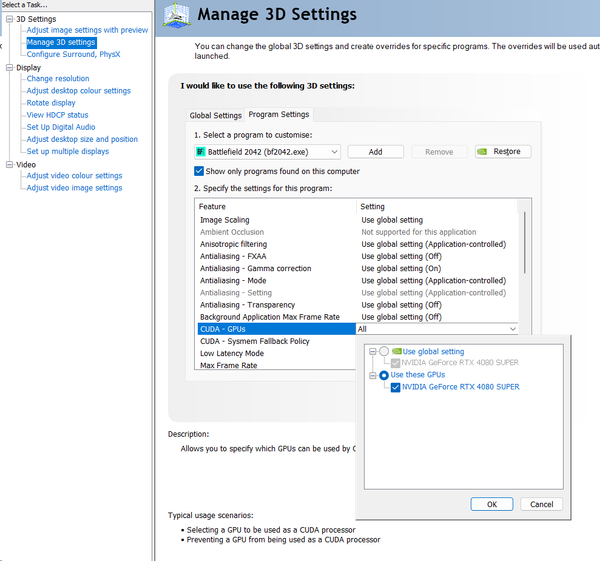Click the Add button
The width and height of the screenshot is (600, 561).
375,152
